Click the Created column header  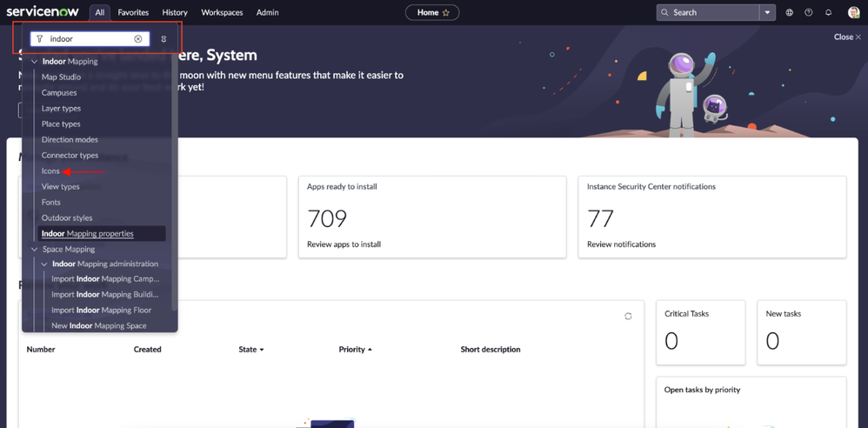coord(148,350)
